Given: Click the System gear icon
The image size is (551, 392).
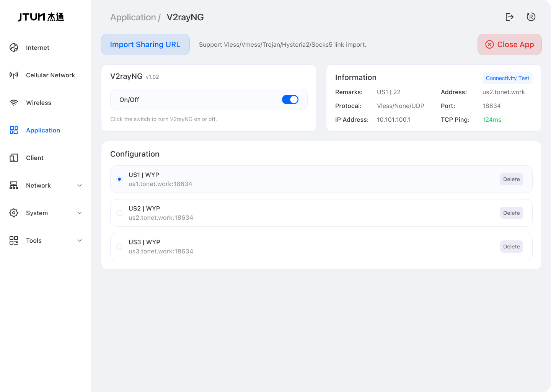Looking at the screenshot, I should [14, 213].
